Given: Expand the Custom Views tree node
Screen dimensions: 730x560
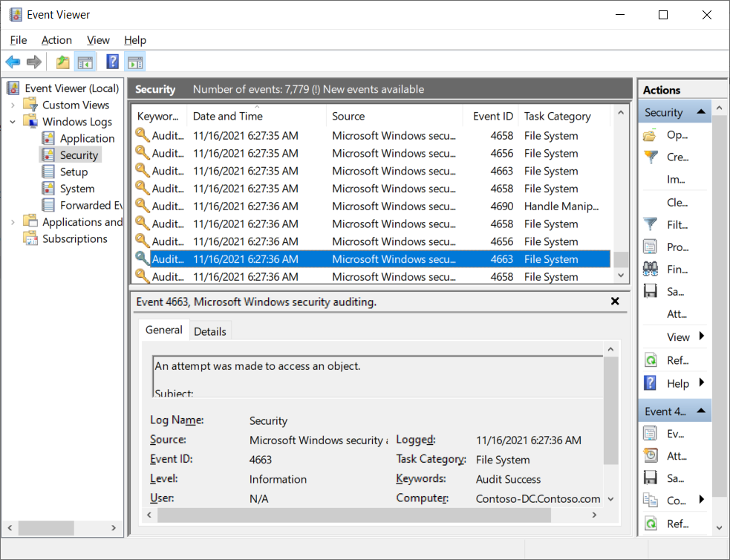Looking at the screenshot, I should 13,105.
